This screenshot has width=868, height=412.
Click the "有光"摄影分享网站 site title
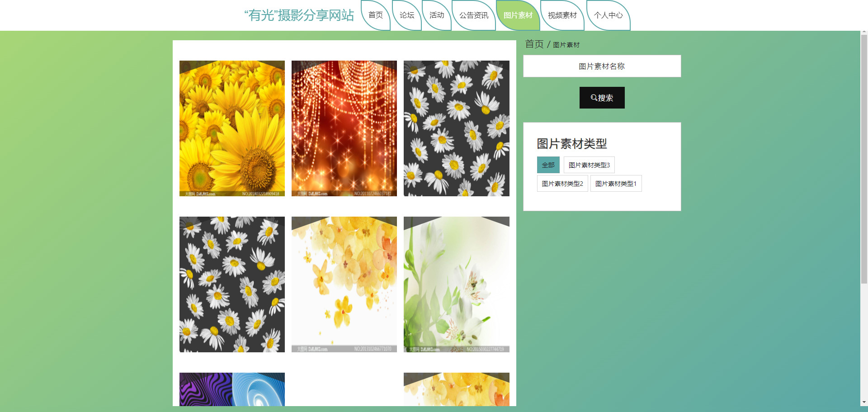click(299, 15)
